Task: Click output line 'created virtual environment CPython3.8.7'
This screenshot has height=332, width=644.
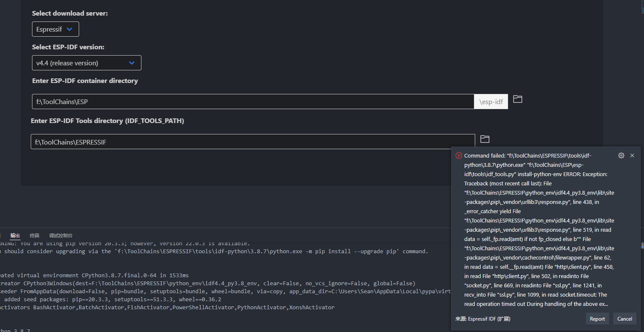Action: tap(95, 275)
